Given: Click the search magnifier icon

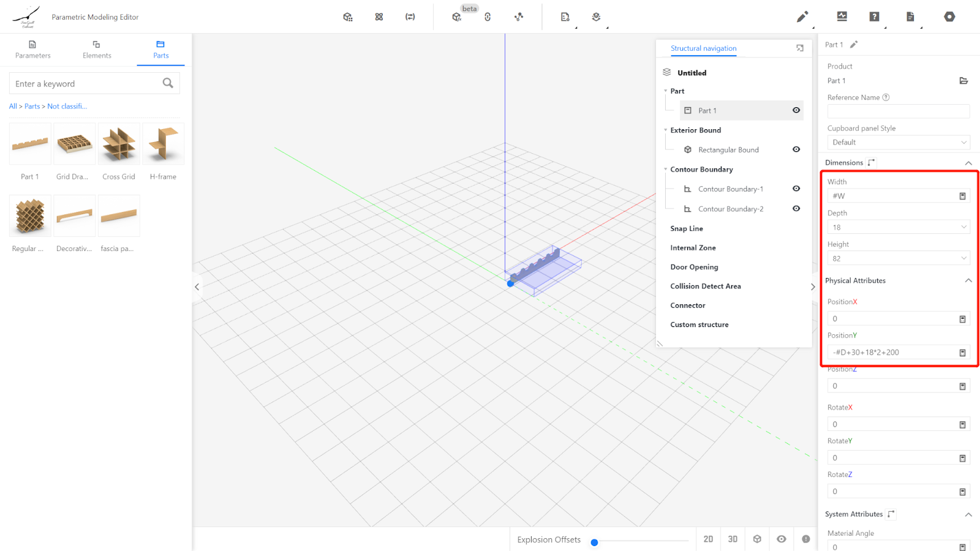Looking at the screenshot, I should point(168,83).
